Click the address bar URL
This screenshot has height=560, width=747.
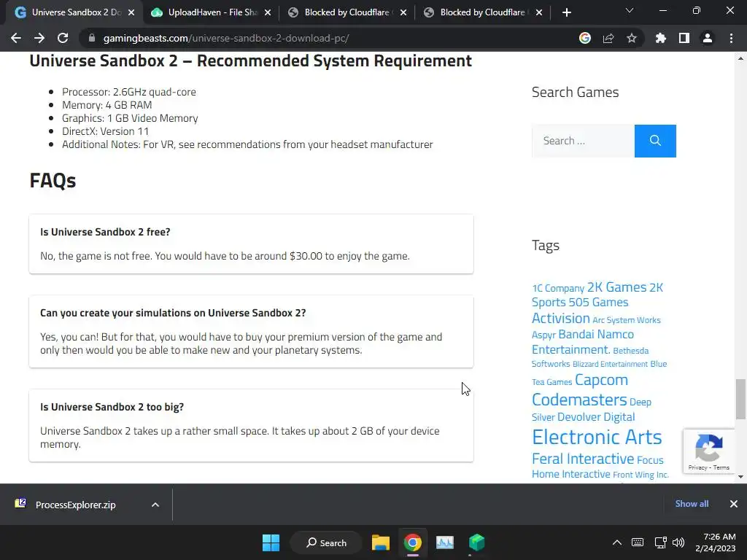click(226, 38)
